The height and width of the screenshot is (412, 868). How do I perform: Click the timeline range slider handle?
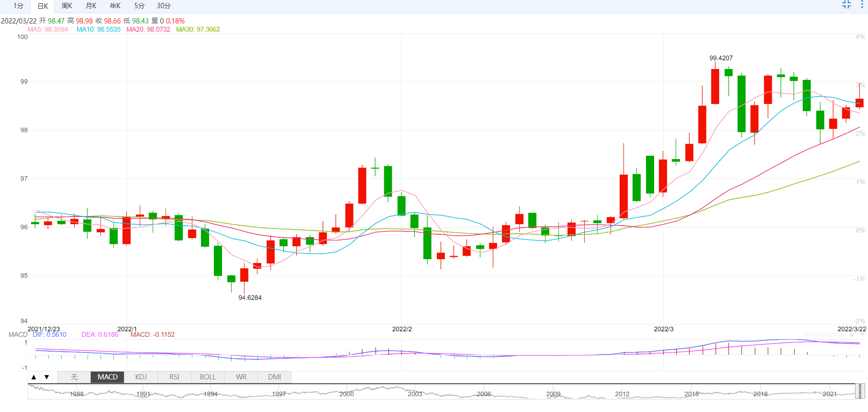pyautogui.click(x=860, y=391)
